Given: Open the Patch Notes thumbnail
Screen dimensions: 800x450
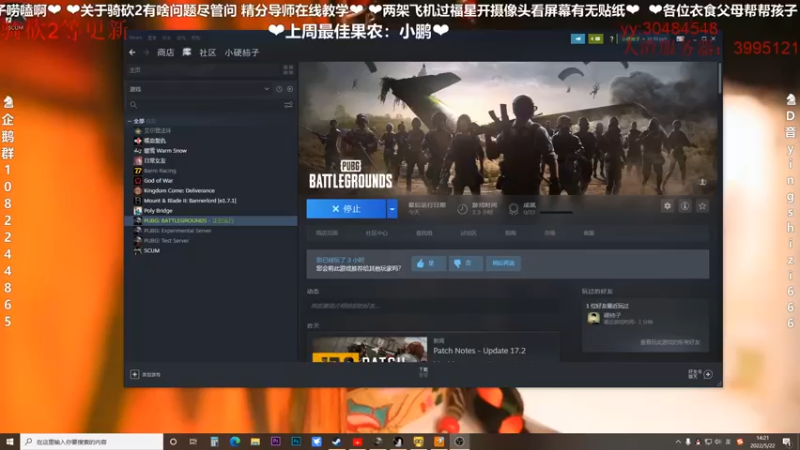Looking at the screenshot, I should [x=369, y=349].
